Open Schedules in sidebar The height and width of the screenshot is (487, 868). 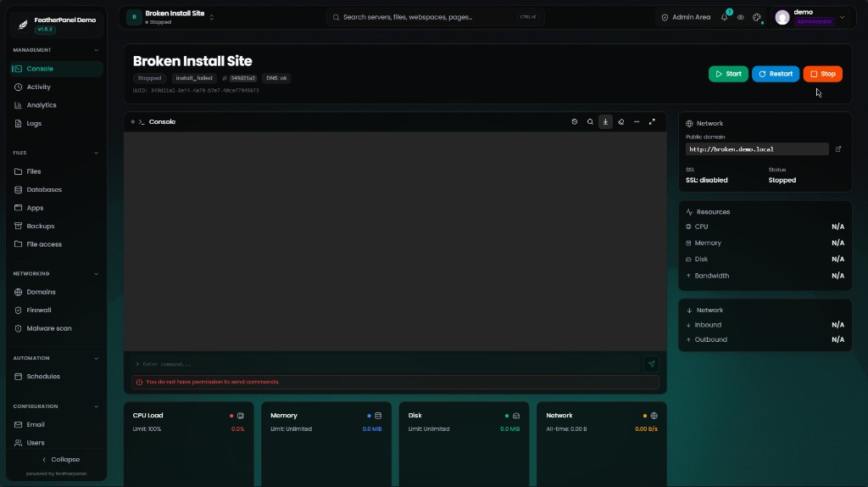coord(57,376)
